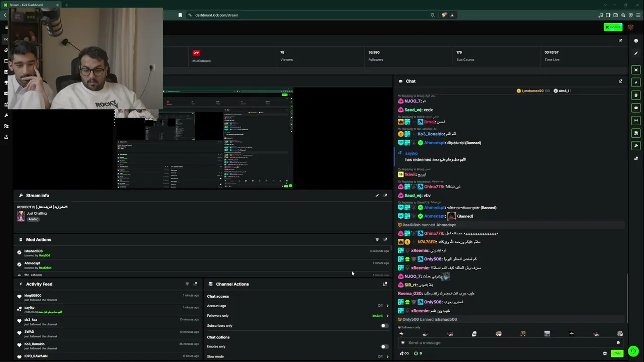
Task: Toggle the lightning activity feed icon in sidebar
Action: [636, 82]
